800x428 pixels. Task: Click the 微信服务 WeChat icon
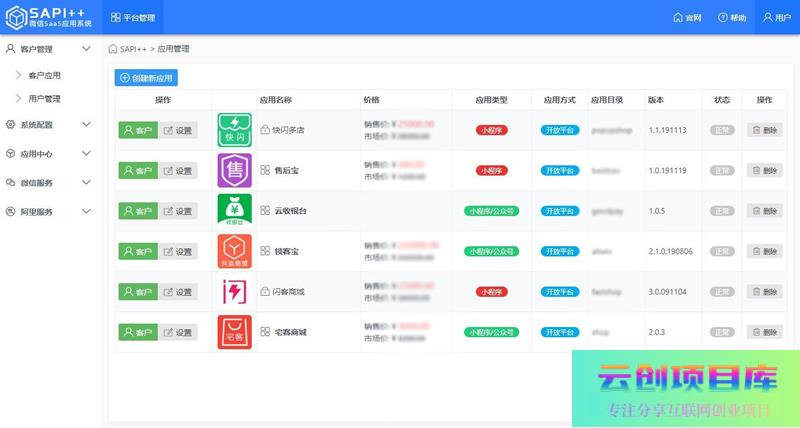[x=10, y=183]
